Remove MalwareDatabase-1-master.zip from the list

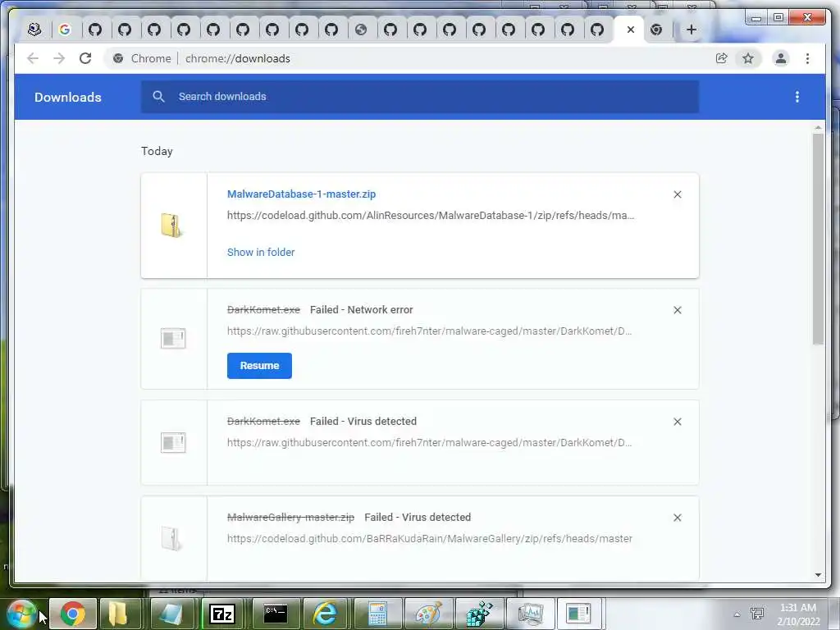677,194
